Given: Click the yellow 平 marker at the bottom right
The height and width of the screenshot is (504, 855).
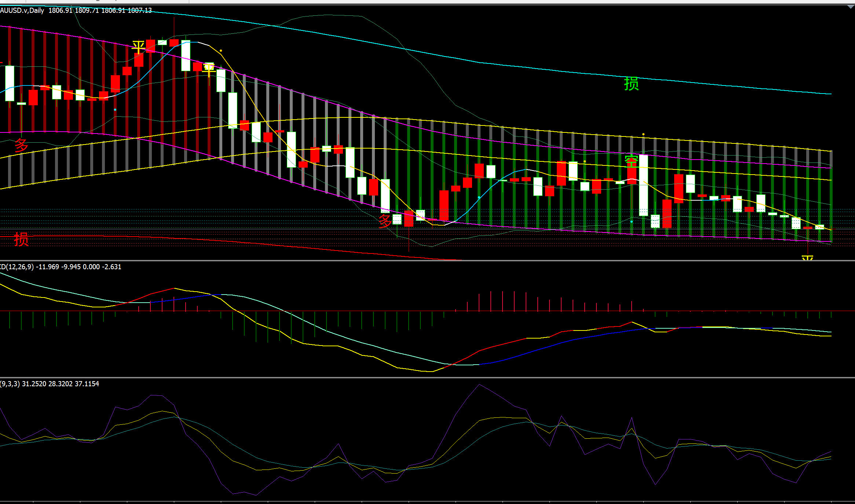Looking at the screenshot, I should pos(807,258).
